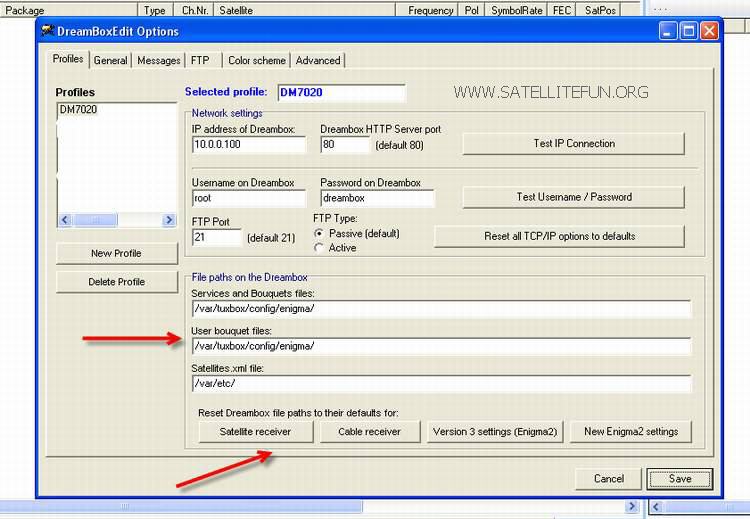This screenshot has width=750, height=519.
Task: Click the FEC column header
Action: point(562,10)
